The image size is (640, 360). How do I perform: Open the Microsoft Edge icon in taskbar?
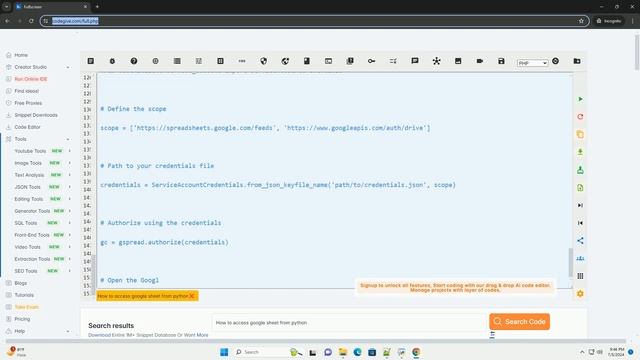(358, 352)
